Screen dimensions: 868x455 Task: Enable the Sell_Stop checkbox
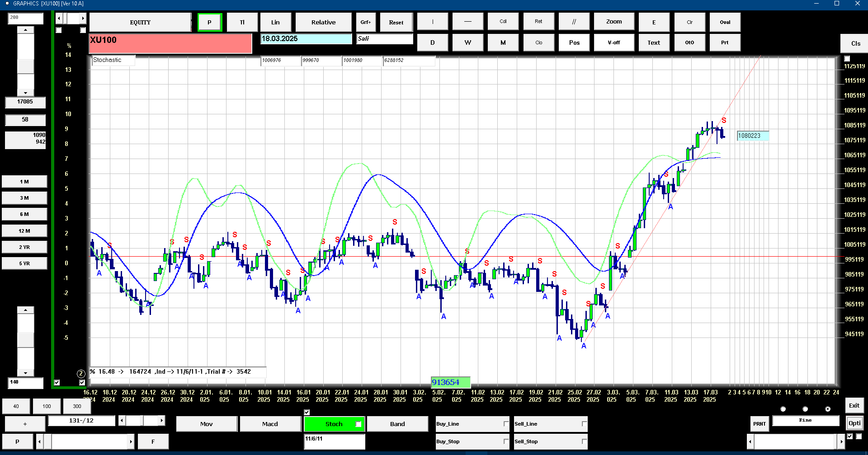(x=584, y=441)
